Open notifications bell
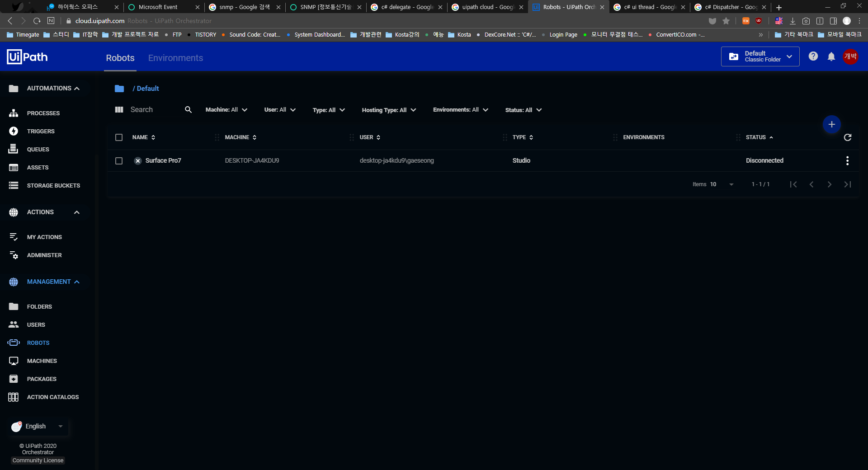The width and height of the screenshot is (868, 470). pos(831,56)
